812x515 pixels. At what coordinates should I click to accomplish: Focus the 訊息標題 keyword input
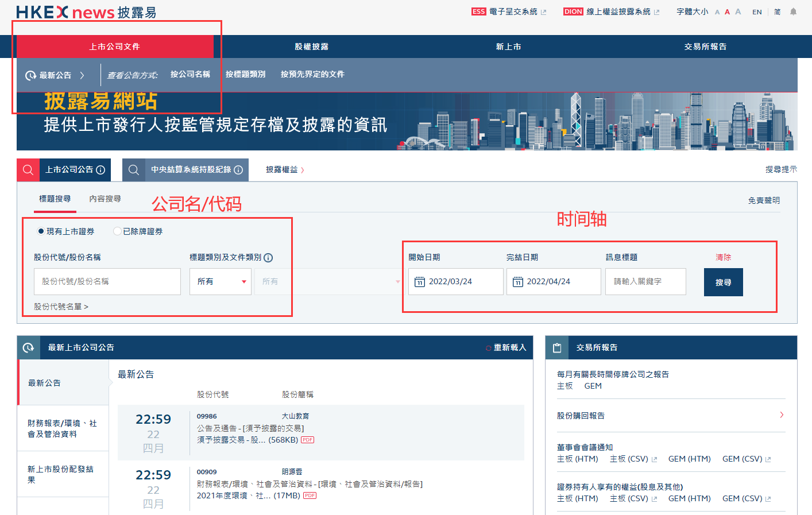[645, 281]
